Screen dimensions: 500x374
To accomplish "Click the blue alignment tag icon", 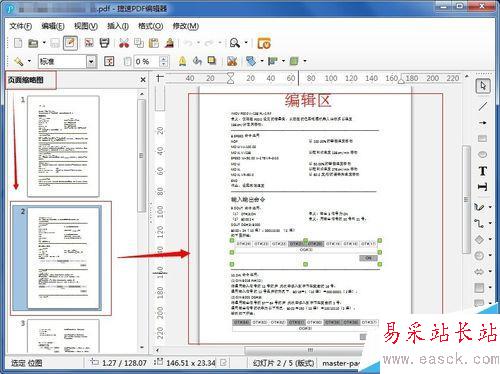I will [251, 61].
